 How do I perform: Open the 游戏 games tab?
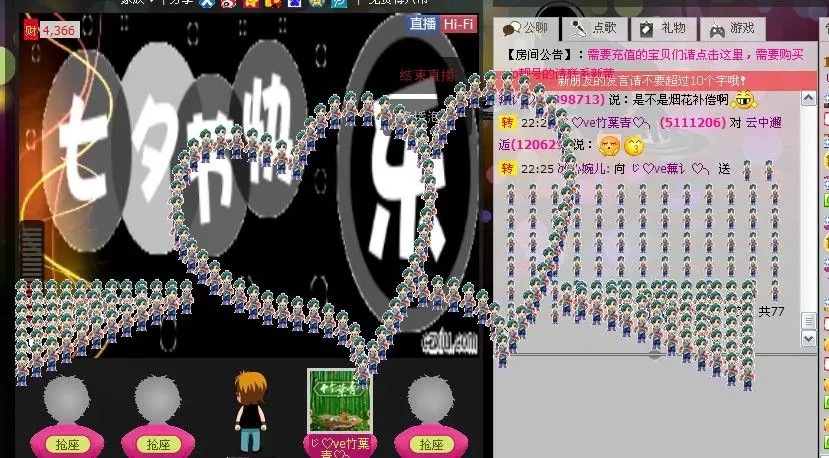pyautogui.click(x=732, y=29)
